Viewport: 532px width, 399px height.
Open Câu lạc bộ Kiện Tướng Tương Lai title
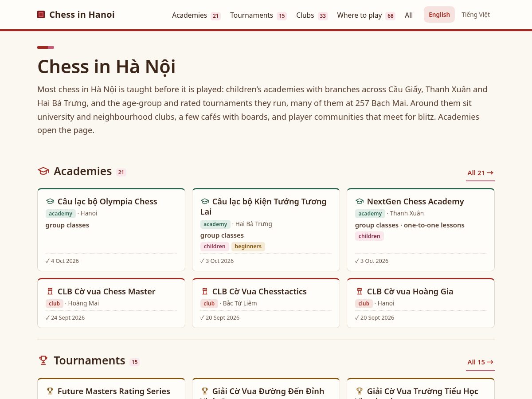(263, 207)
